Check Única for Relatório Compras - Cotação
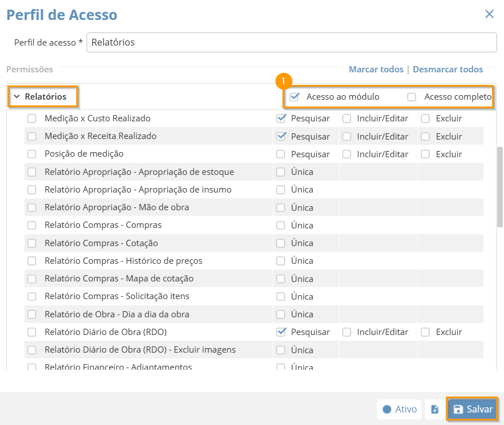Screen dimensions: 504x425 281,243
